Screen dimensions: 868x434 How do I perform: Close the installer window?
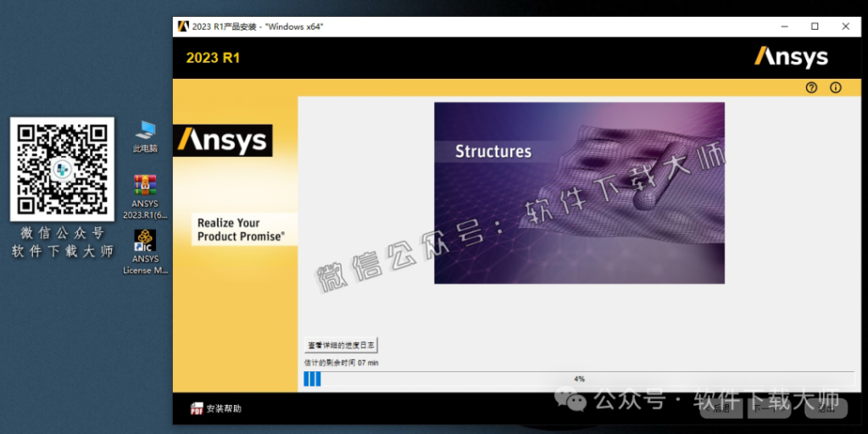(845, 26)
